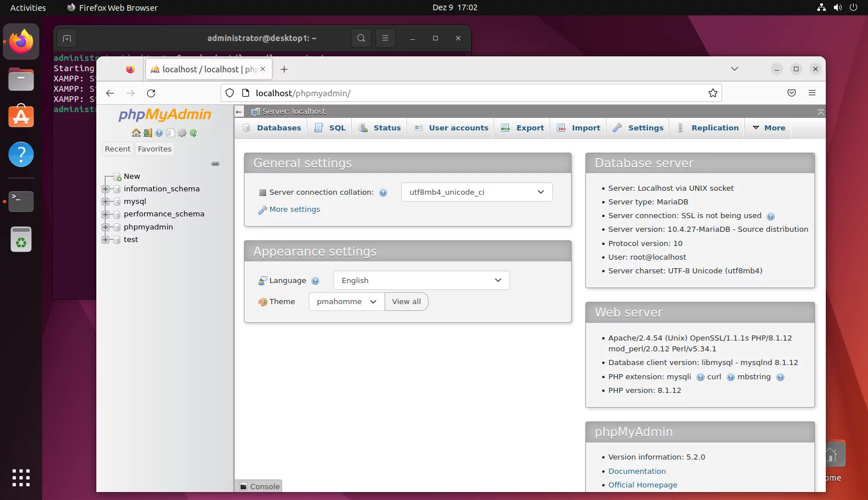Click the link-with-main-panel chain icon
Viewport: 868px width, 500px height.
pos(215,163)
